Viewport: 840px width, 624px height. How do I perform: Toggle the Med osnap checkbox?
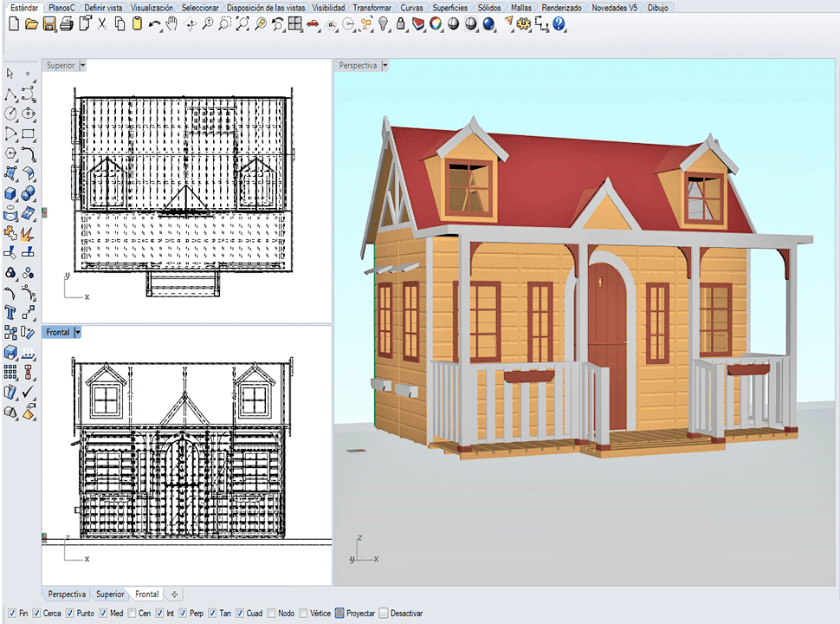pyautogui.click(x=103, y=614)
